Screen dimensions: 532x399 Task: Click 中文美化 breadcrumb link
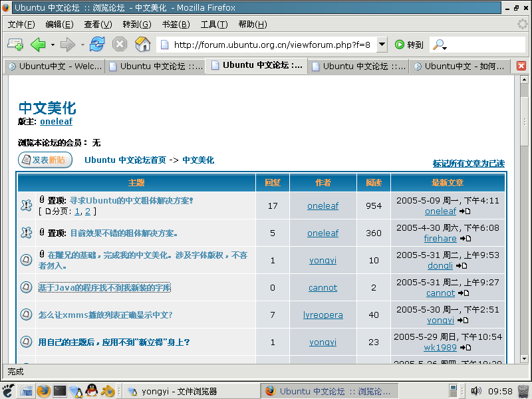click(198, 160)
